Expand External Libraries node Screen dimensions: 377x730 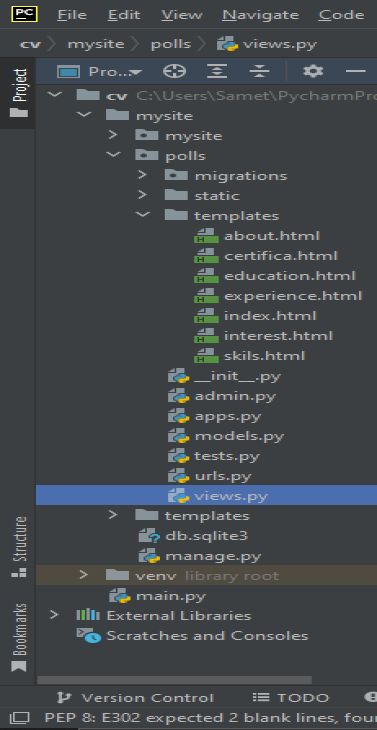coord(54,615)
